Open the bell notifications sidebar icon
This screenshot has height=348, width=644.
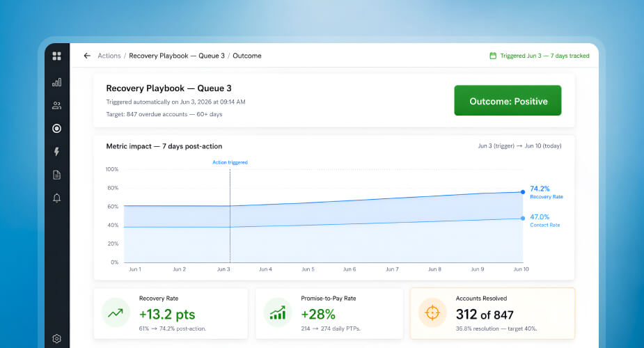tap(56, 198)
